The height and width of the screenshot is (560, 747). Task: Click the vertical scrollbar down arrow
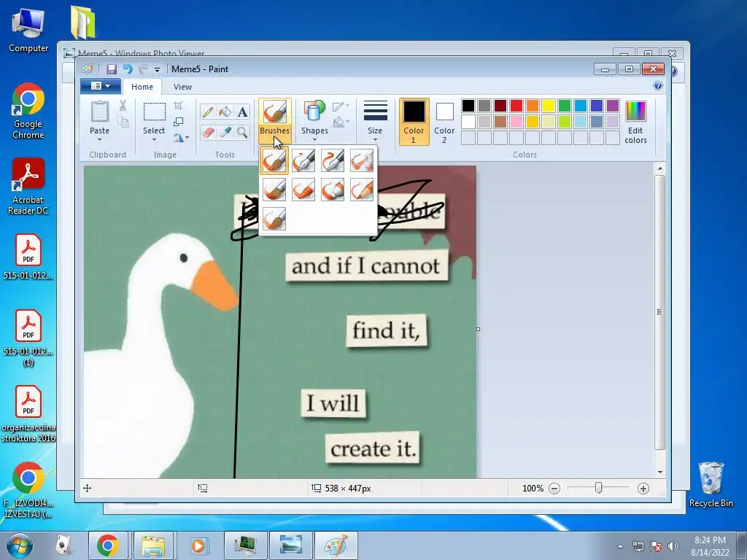[x=659, y=472]
